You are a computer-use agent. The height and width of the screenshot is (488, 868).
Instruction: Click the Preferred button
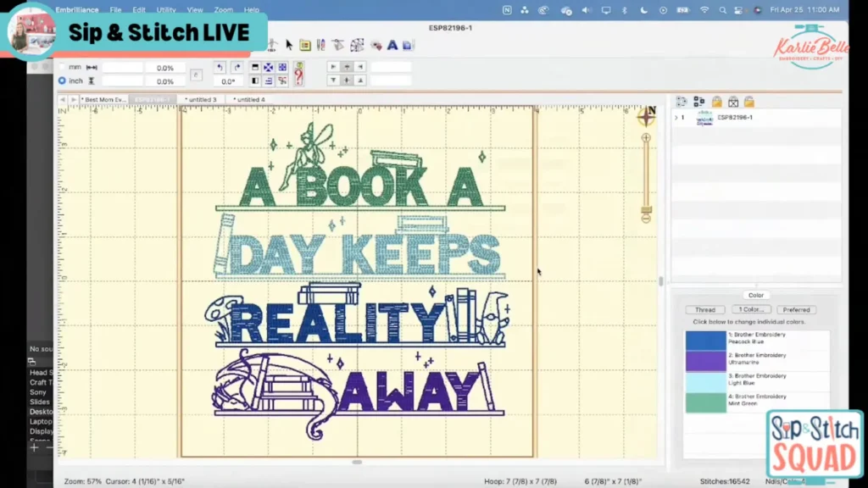[797, 310]
